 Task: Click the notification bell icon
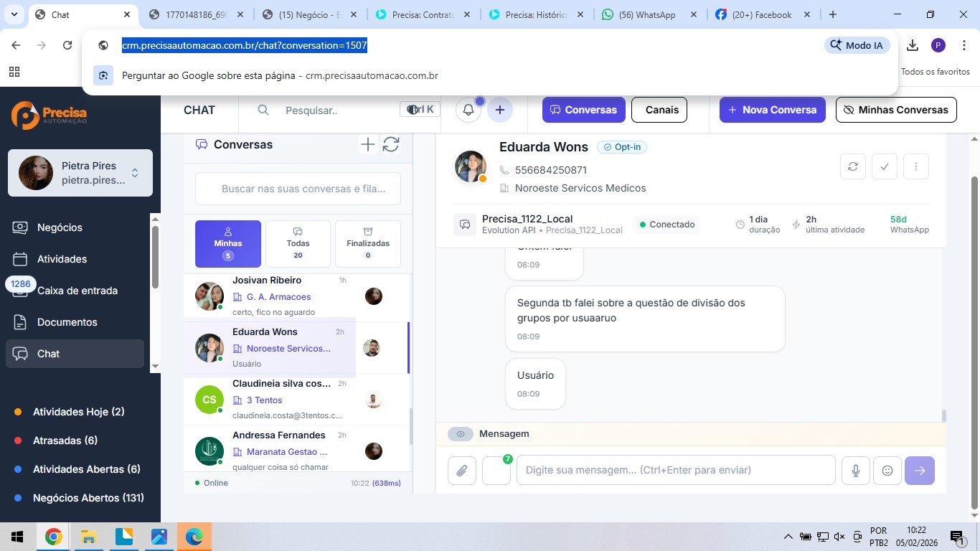[468, 110]
